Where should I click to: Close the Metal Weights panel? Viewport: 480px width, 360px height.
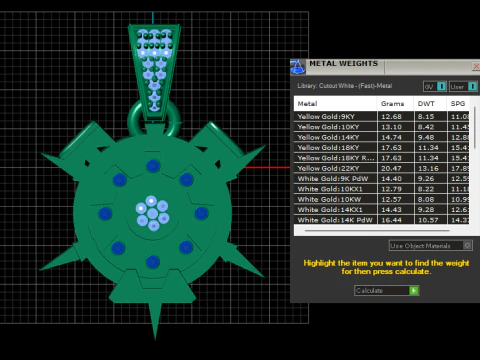point(476,66)
